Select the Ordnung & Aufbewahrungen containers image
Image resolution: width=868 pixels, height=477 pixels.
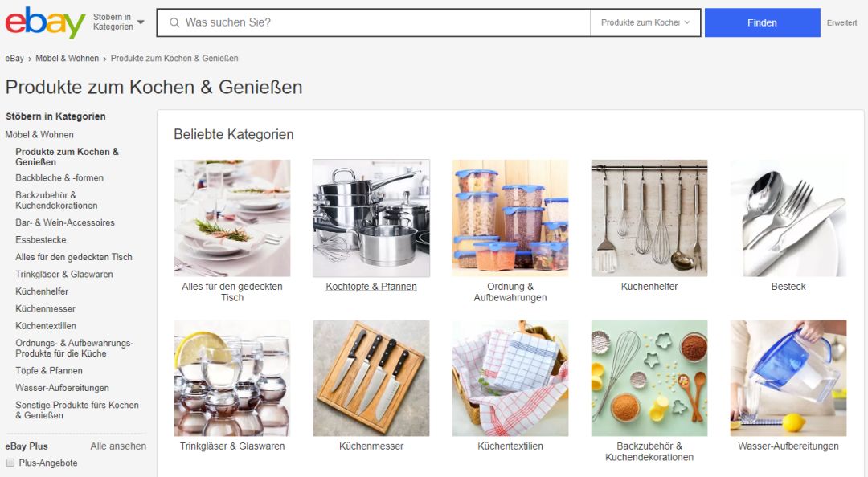(510, 218)
